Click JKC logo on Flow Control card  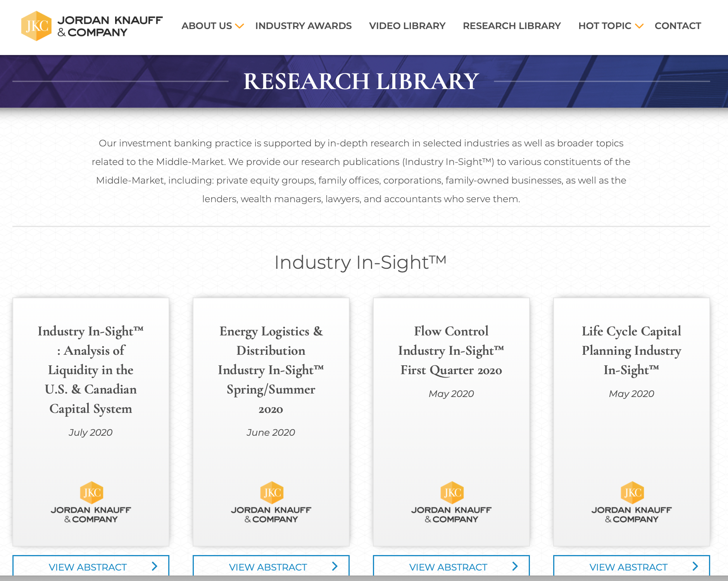(x=452, y=502)
